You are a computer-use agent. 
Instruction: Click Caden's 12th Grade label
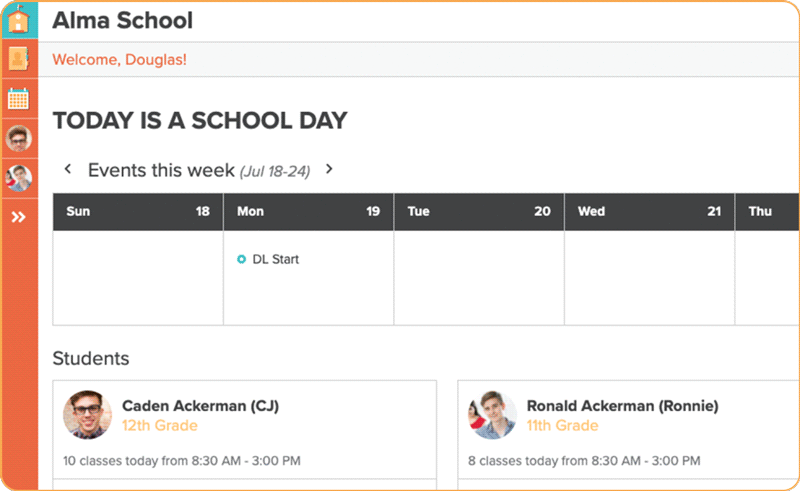point(159,426)
